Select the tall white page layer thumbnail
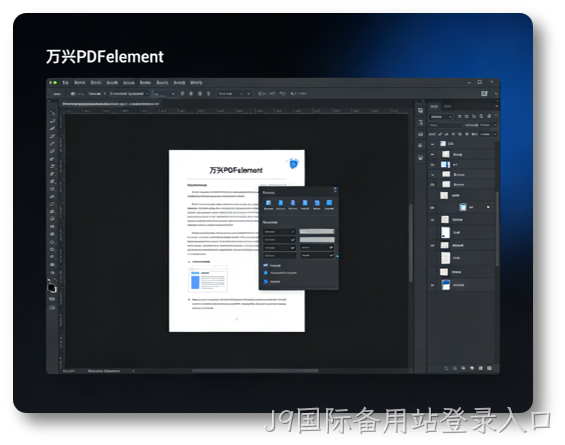 tap(446, 258)
